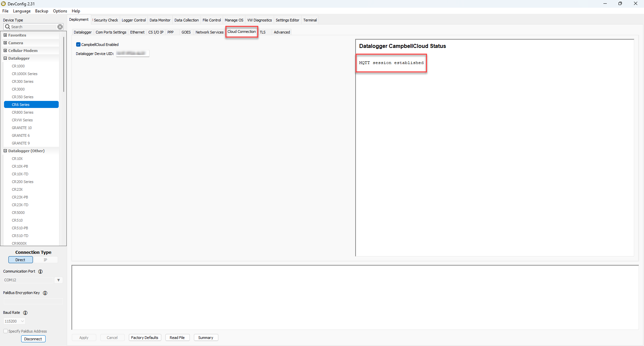This screenshot has height=346, width=644.
Task: Expand the Favorites category
Action: (x=5, y=35)
